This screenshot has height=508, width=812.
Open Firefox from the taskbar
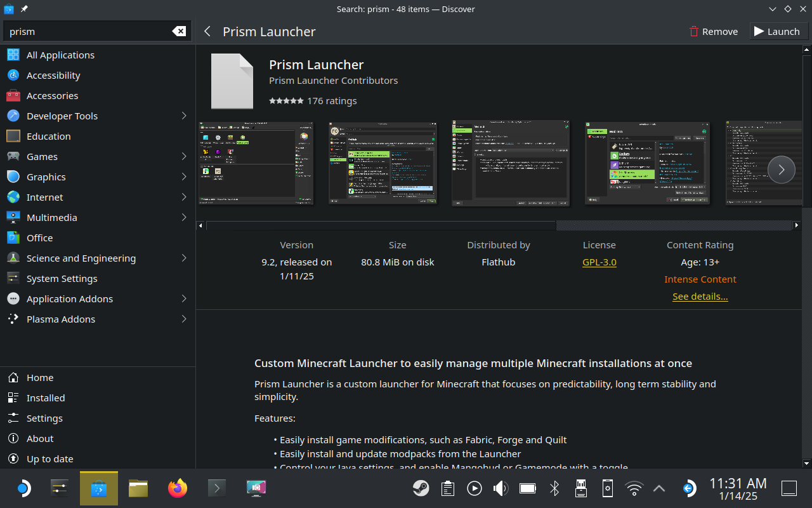[178, 488]
